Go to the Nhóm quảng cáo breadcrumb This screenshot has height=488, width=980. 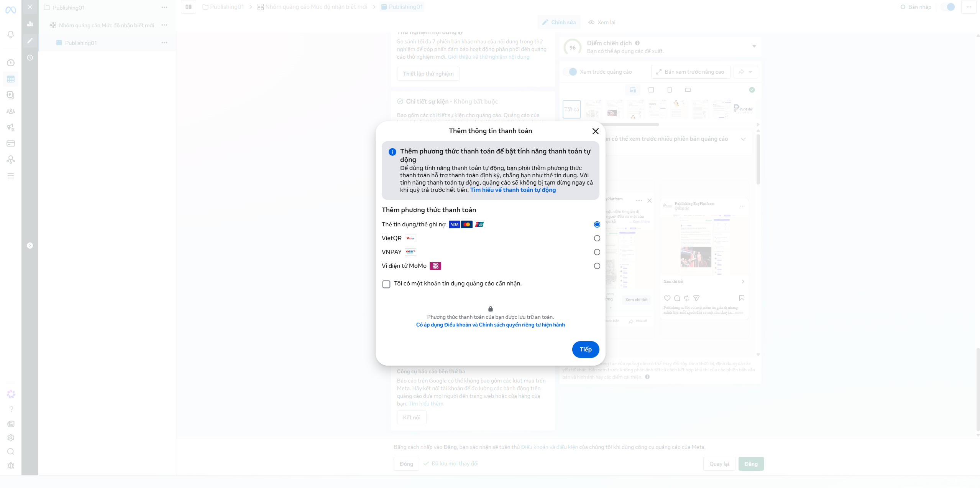coord(312,7)
